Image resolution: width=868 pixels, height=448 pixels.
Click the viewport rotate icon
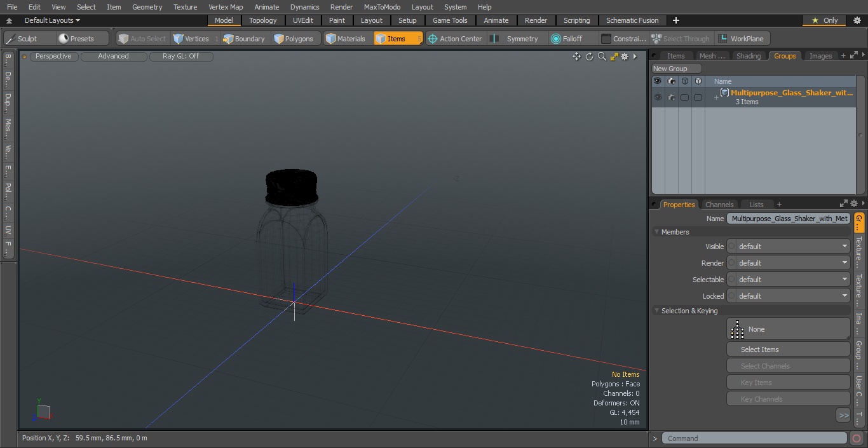point(589,57)
